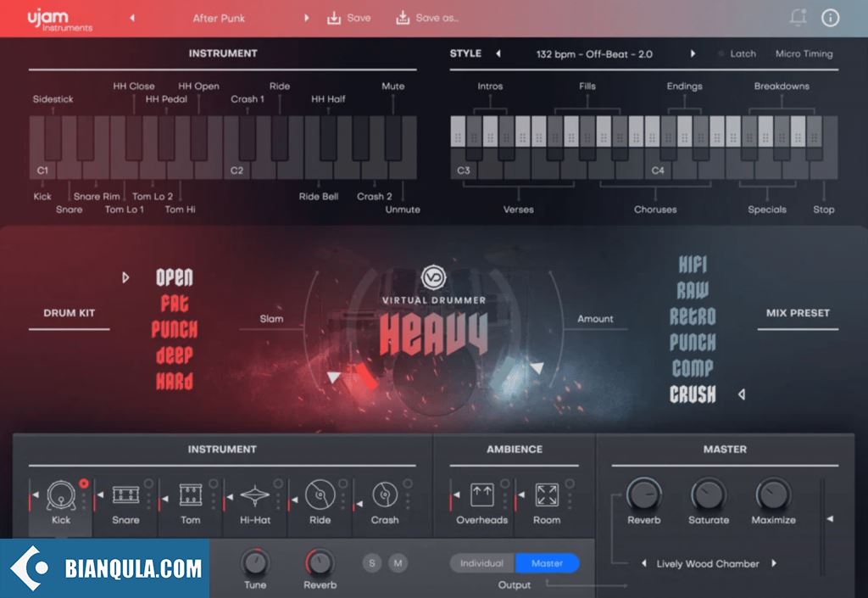The height and width of the screenshot is (598, 868).
Task: Click the Mix Preset arrow beside Crush
Action: pyautogui.click(x=742, y=394)
